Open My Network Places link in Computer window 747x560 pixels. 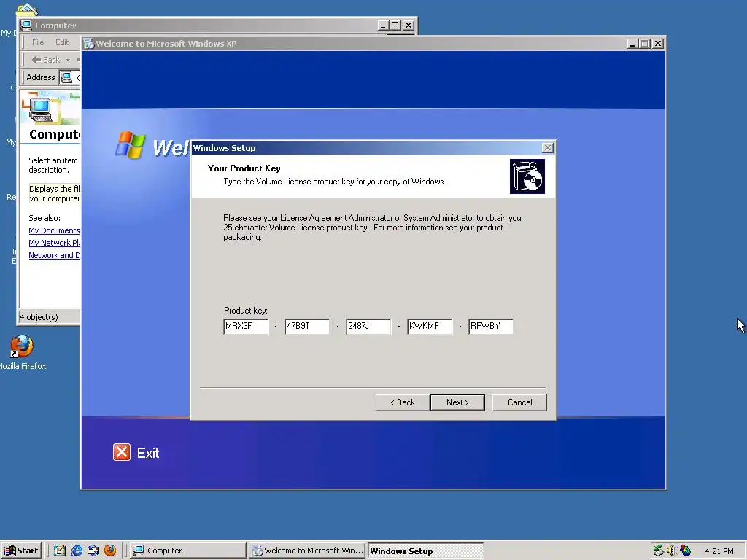click(54, 243)
